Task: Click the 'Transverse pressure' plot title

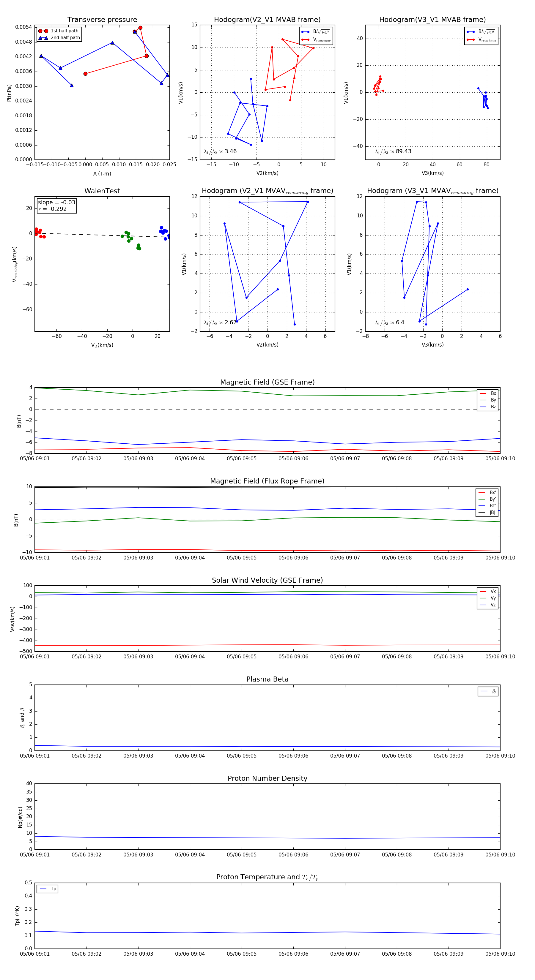Action: [x=102, y=20]
